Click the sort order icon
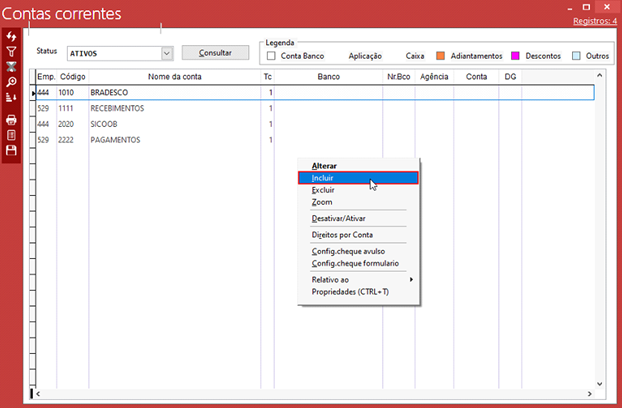Image resolution: width=622 pixels, height=408 pixels. click(11, 97)
